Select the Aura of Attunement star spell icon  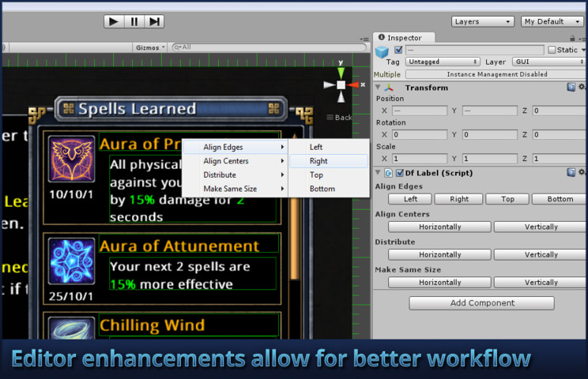72,261
